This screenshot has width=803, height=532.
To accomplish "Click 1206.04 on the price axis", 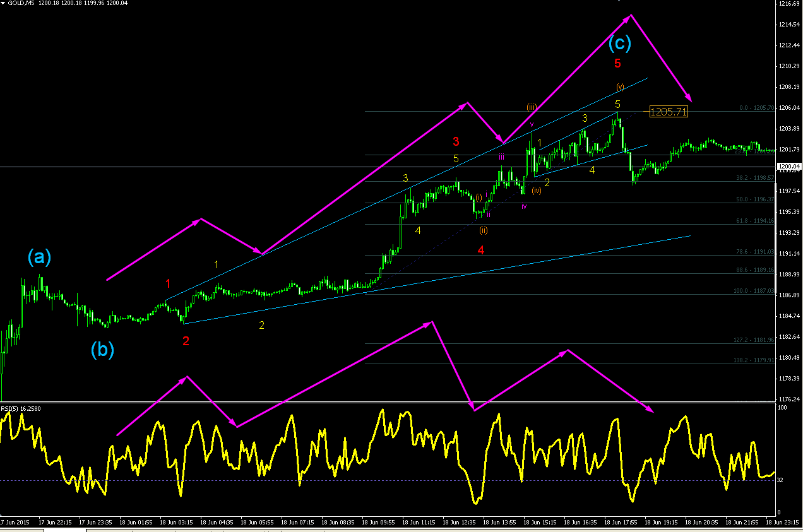I will click(x=789, y=108).
